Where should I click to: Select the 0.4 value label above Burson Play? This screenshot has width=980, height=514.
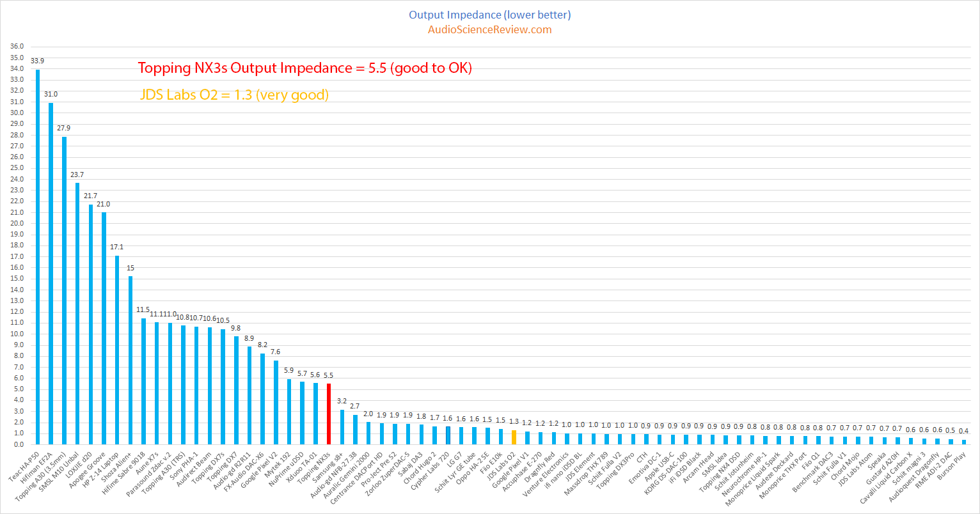[963, 432]
